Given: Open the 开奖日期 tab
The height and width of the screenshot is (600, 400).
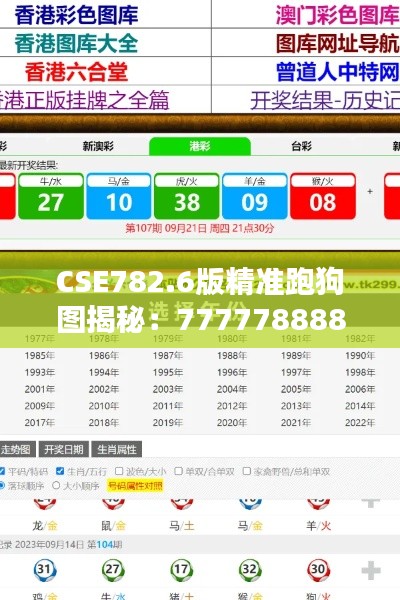Looking at the screenshot, I should (64, 449).
